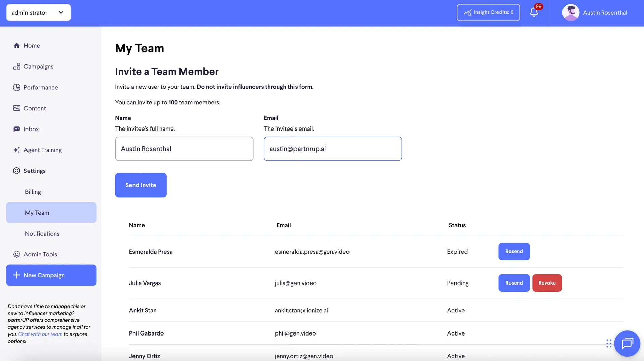
Task: Click the notification bell with 99 badge
Action: pyautogui.click(x=534, y=12)
